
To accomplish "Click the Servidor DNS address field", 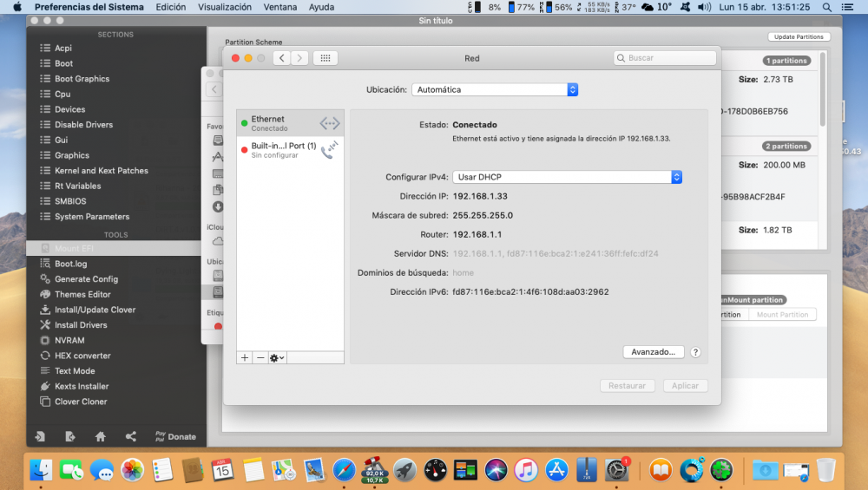I will point(556,253).
